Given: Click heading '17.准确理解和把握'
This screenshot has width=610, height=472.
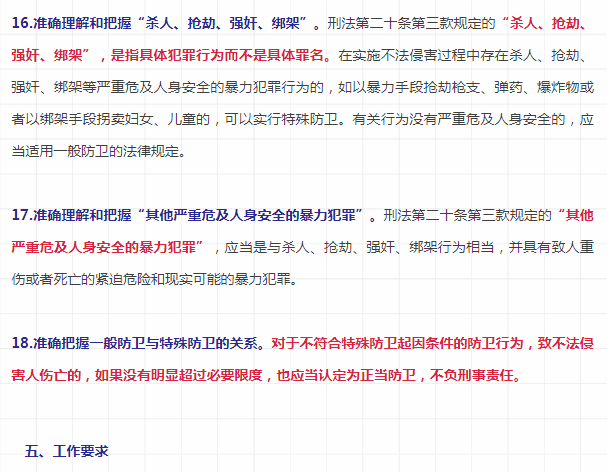Looking at the screenshot, I should click(x=71, y=215).
